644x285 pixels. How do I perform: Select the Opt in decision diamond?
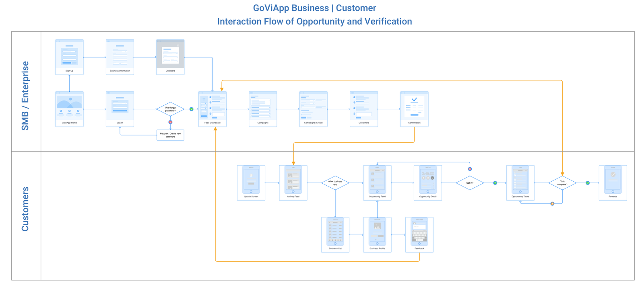pyautogui.click(x=470, y=183)
